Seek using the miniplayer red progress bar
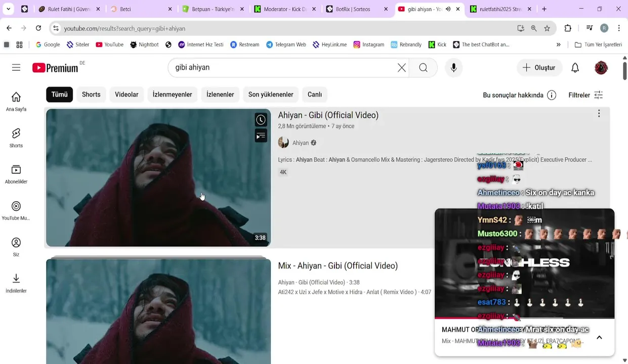This screenshot has width=628, height=364. tap(524, 318)
